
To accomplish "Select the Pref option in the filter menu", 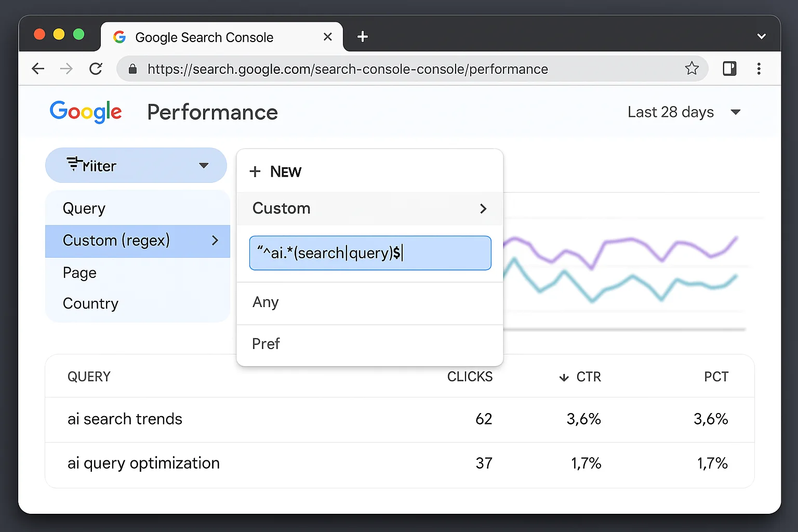I will coord(265,343).
